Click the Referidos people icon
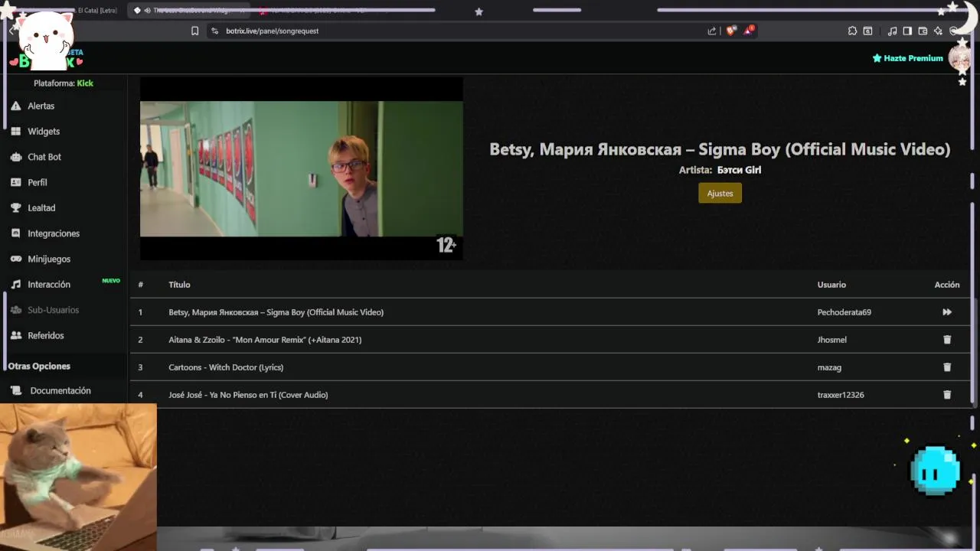This screenshot has height=551, width=980. (x=15, y=335)
